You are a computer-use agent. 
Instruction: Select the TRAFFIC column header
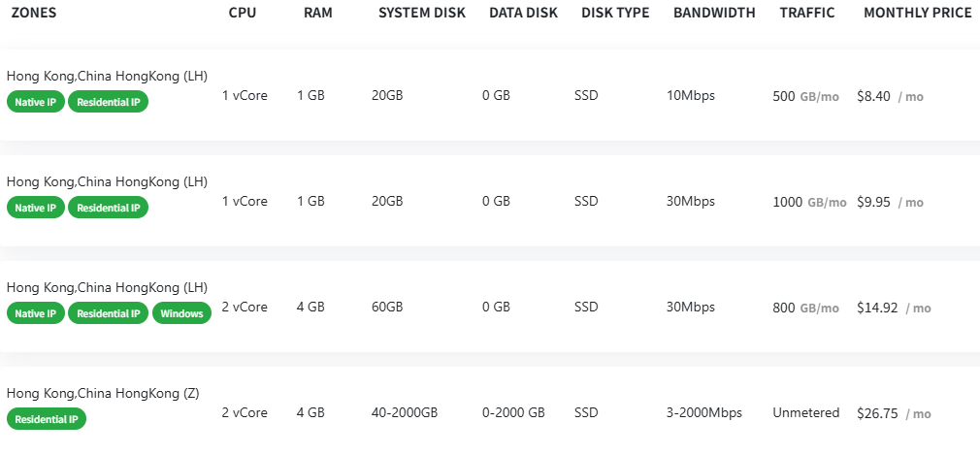(806, 14)
